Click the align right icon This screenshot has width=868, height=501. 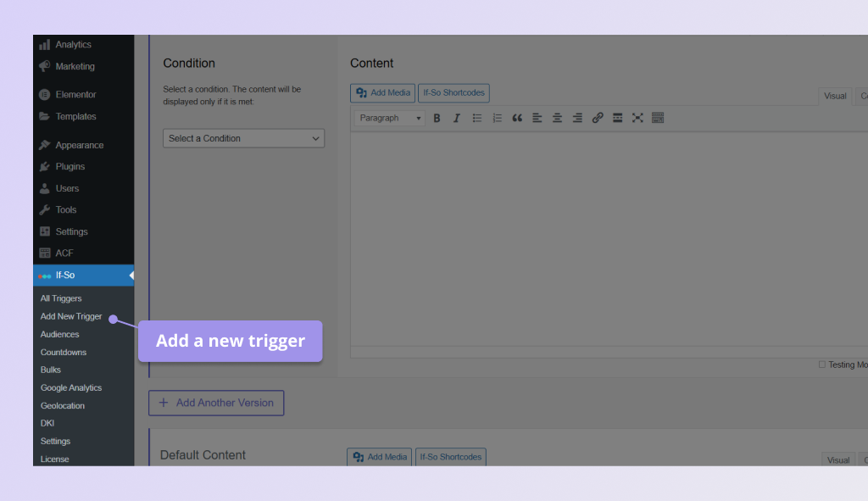point(577,118)
